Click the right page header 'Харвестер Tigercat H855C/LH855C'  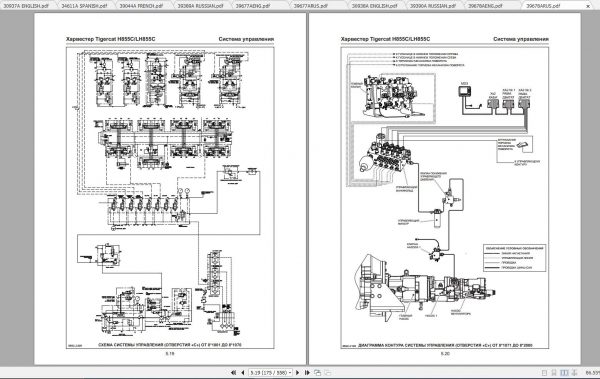coord(385,39)
